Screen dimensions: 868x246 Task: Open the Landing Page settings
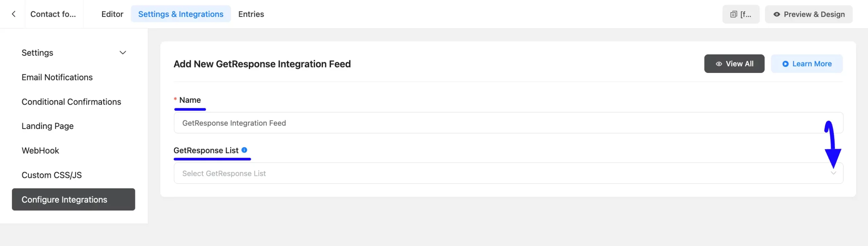tap(47, 126)
